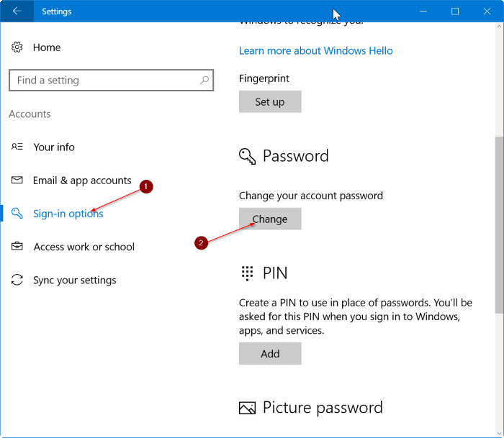This screenshot has height=438, width=504.
Task: Click the Sign-in options key icon
Action: (17, 213)
